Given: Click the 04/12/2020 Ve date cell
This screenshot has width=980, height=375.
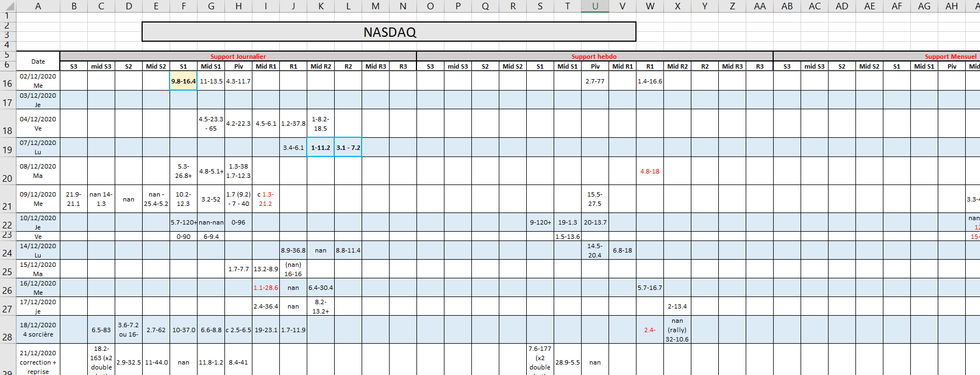Looking at the screenshot, I should point(38,124).
